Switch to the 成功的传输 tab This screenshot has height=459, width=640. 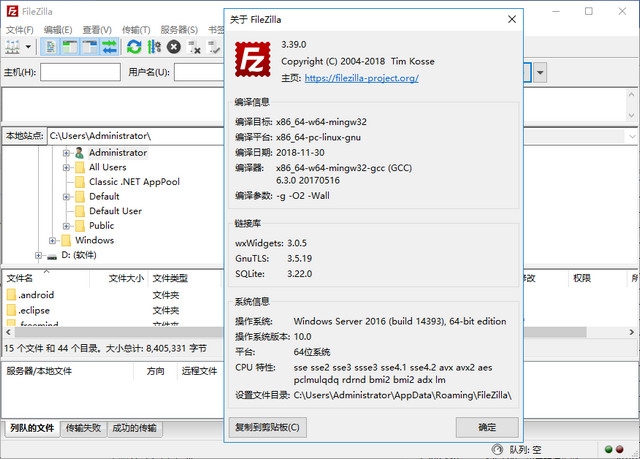click(134, 428)
